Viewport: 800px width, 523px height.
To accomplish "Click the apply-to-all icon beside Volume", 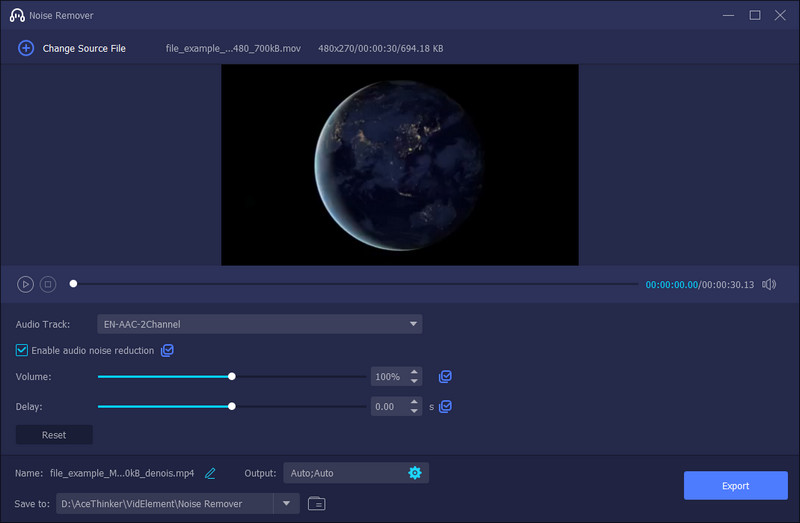I will (445, 377).
